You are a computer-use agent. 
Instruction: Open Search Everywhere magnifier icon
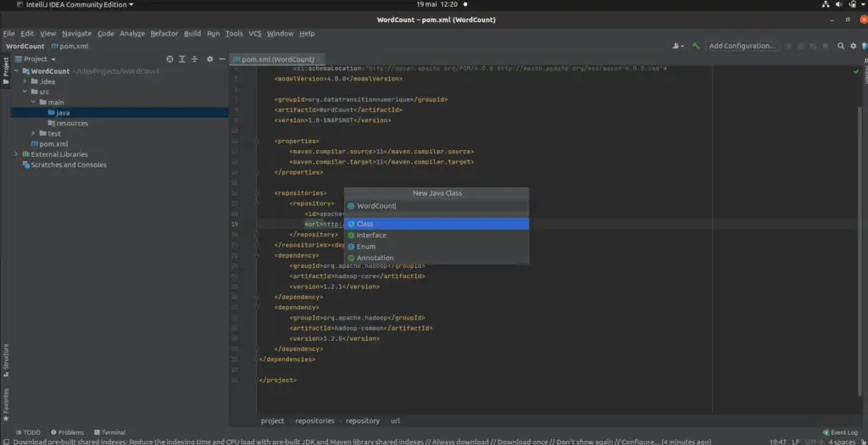(841, 46)
